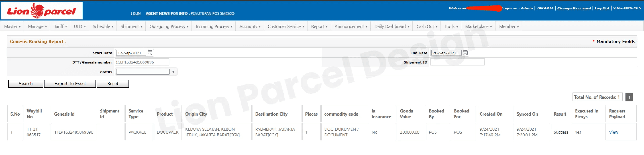Click the Status combo box field
Screen dimensions: 644x155
pyautogui.click(x=143, y=72)
